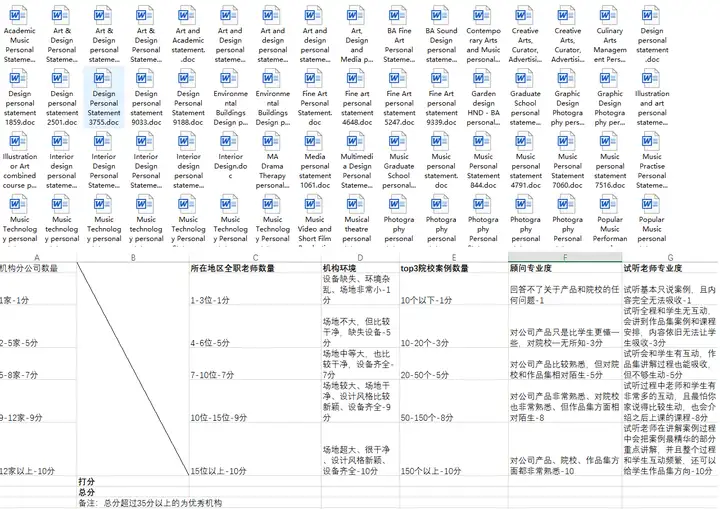Open BA Sound Design personal statement file
Viewport: 720px width, 509px height.
tap(441, 35)
